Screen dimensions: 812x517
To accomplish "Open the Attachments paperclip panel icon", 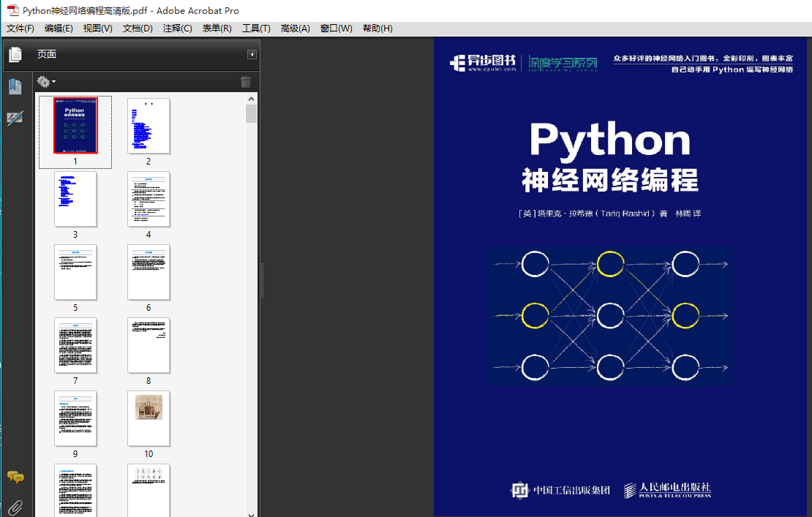I will point(15,508).
